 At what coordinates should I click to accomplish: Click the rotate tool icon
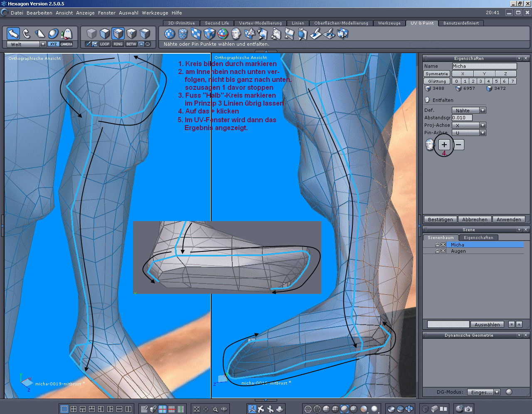[x=27, y=33]
